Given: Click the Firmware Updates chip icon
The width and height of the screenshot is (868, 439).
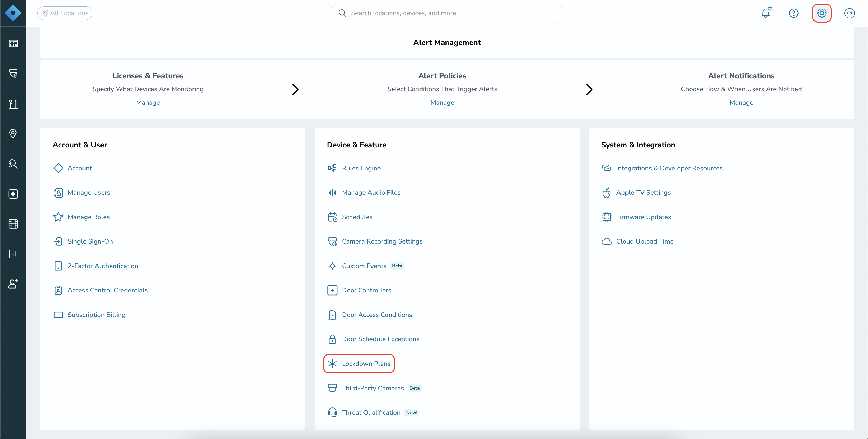Looking at the screenshot, I should (607, 217).
